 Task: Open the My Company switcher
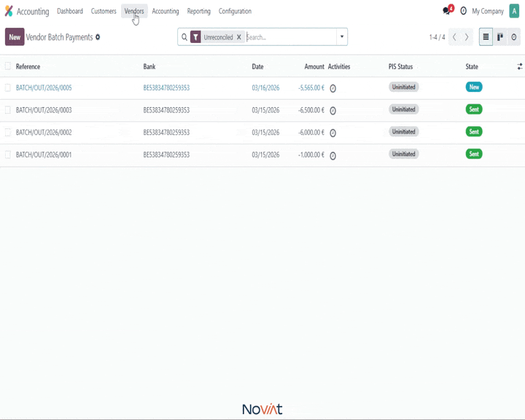(487, 11)
